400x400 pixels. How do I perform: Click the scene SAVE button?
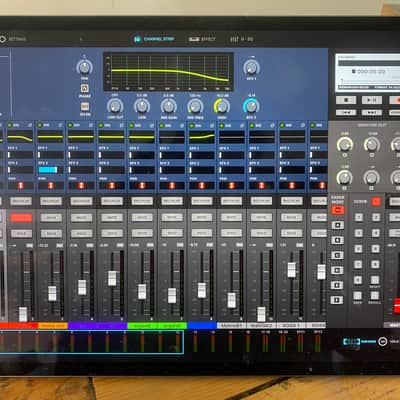(358, 295)
